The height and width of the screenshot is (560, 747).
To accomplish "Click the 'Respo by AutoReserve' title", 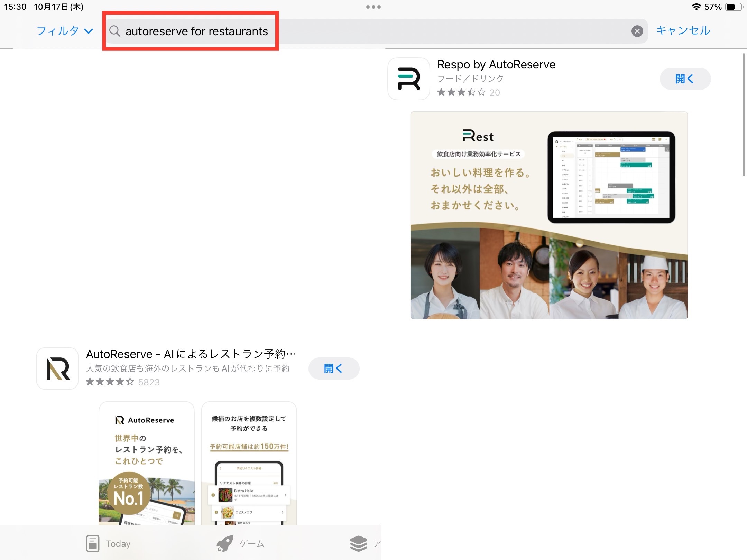I will click(x=496, y=64).
